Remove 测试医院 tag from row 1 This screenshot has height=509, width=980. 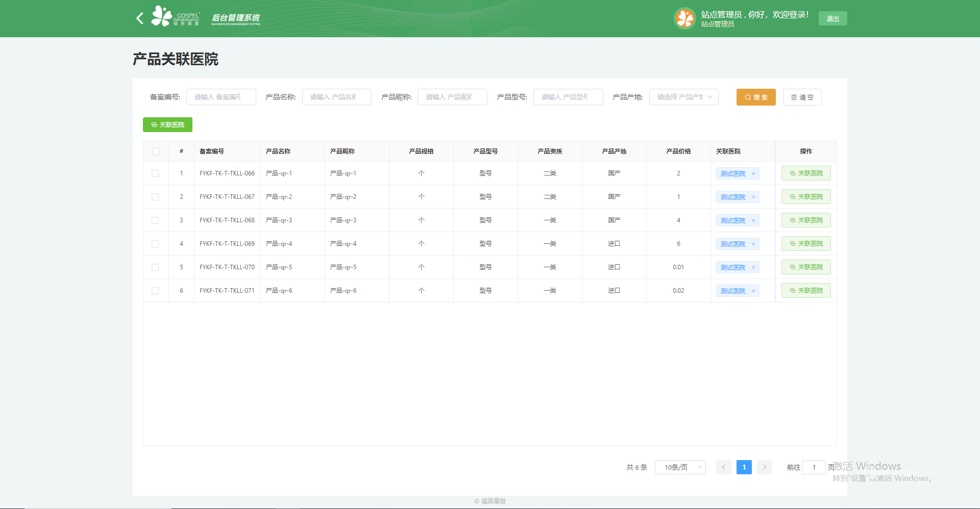pyautogui.click(x=753, y=173)
